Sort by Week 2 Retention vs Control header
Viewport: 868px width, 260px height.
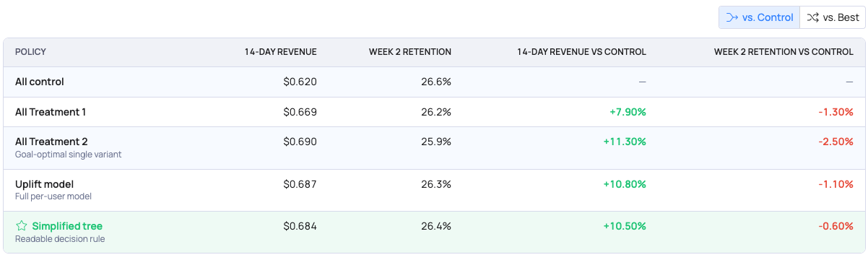coord(784,52)
